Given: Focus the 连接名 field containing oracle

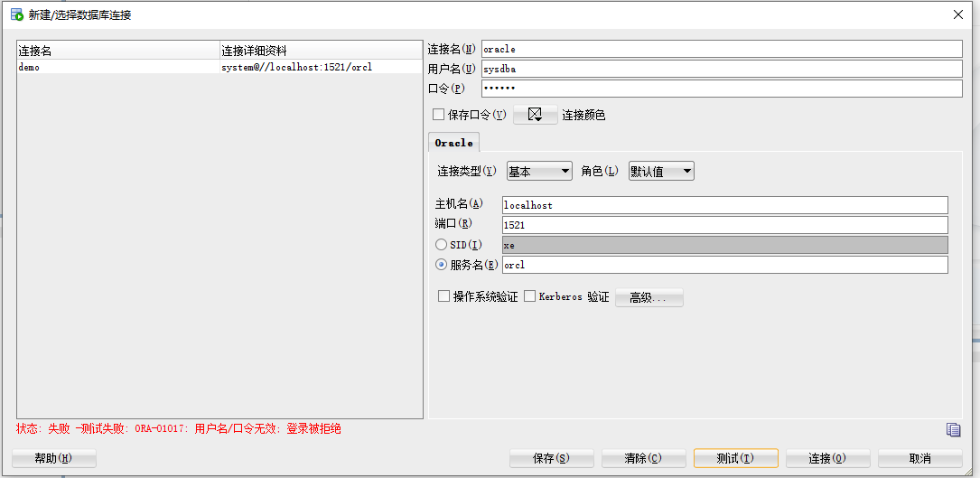Looking at the screenshot, I should 722,49.
